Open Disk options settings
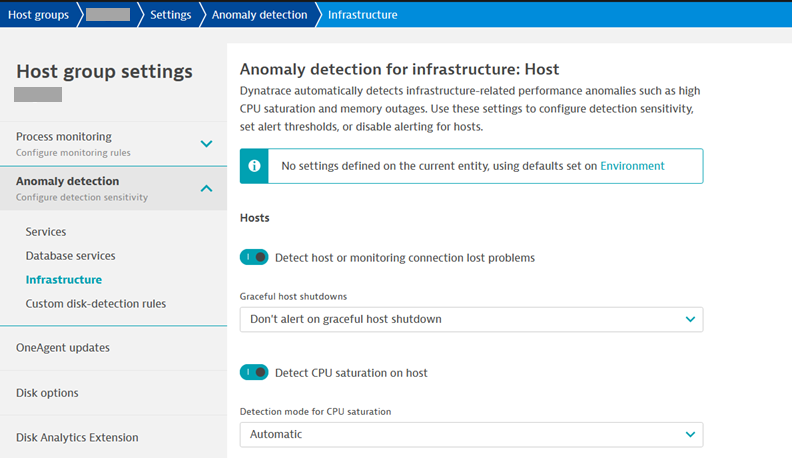Screen dimensions: 792x458 click(47, 392)
